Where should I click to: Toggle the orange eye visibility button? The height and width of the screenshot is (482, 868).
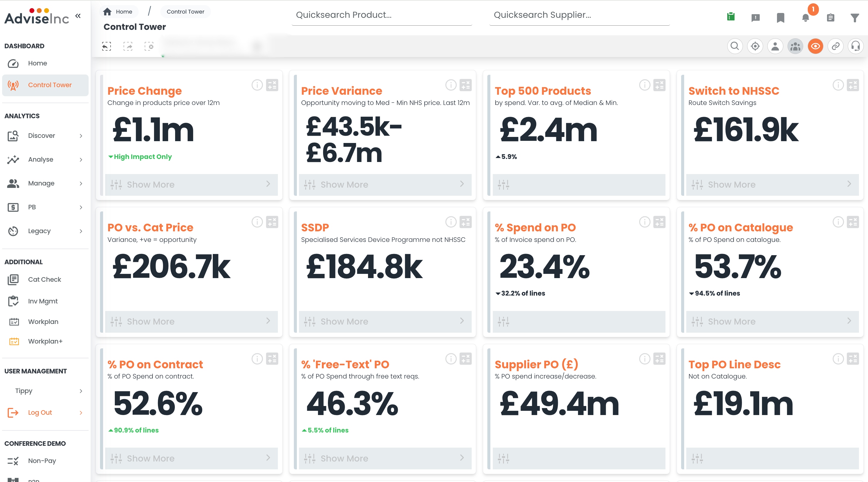815,46
